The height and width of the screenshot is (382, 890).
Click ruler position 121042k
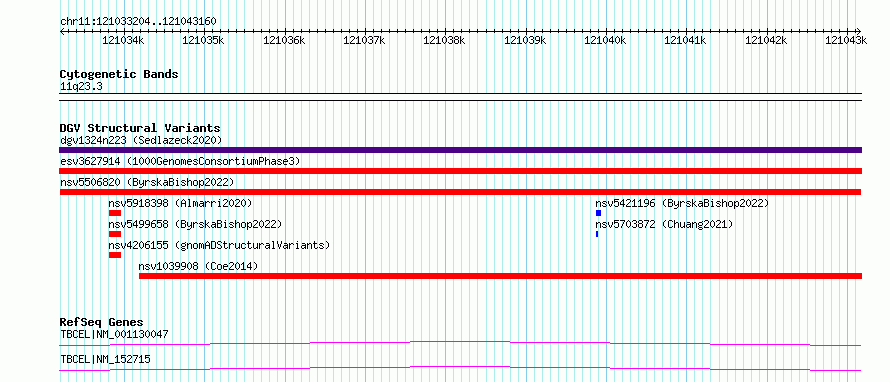(766, 40)
